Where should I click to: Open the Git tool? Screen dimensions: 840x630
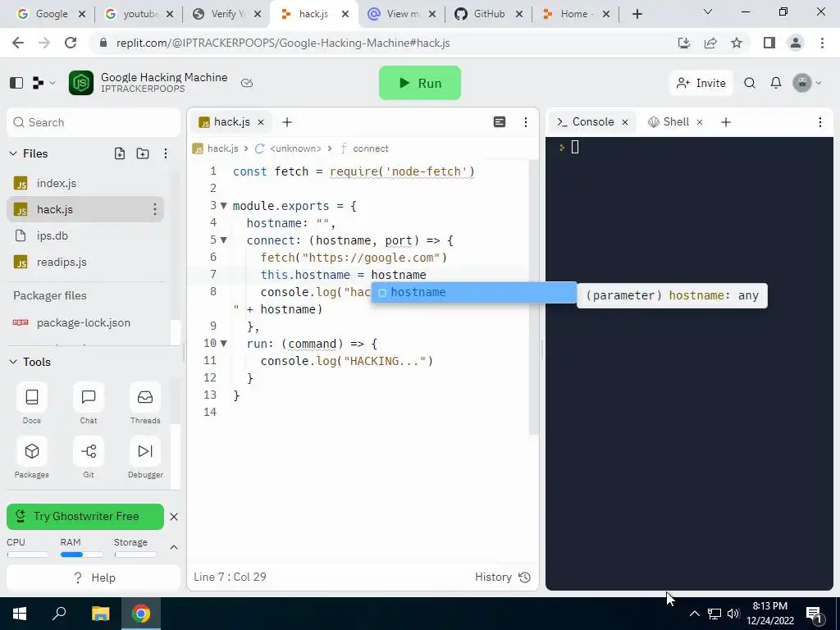point(89,458)
